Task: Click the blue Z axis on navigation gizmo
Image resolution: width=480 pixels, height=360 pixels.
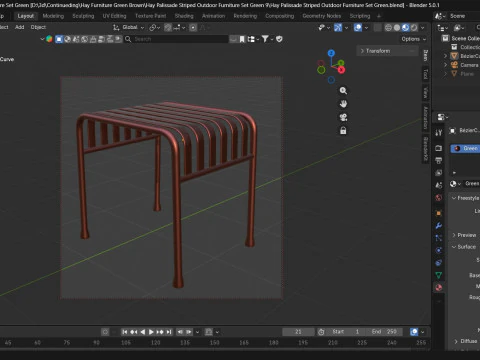Action: (x=331, y=53)
